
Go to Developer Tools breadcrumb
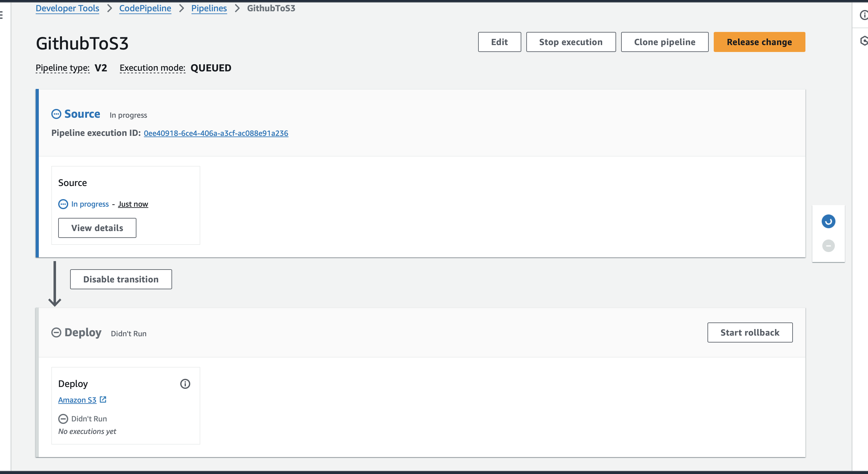pyautogui.click(x=67, y=8)
